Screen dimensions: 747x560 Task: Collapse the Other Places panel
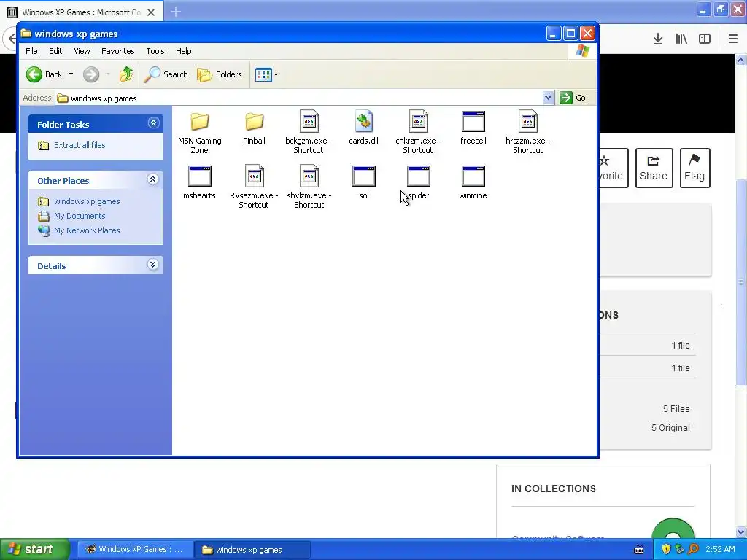pyautogui.click(x=153, y=179)
